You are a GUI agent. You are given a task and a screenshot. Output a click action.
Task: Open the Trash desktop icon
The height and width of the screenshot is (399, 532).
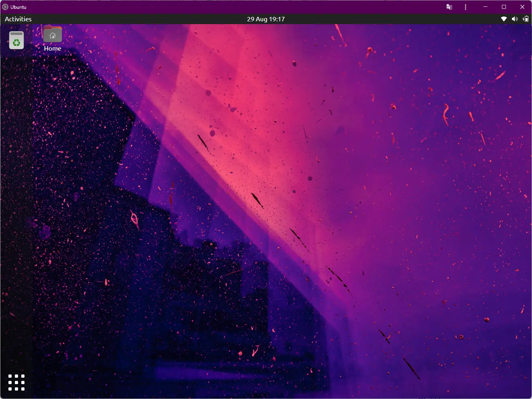[x=16, y=40]
